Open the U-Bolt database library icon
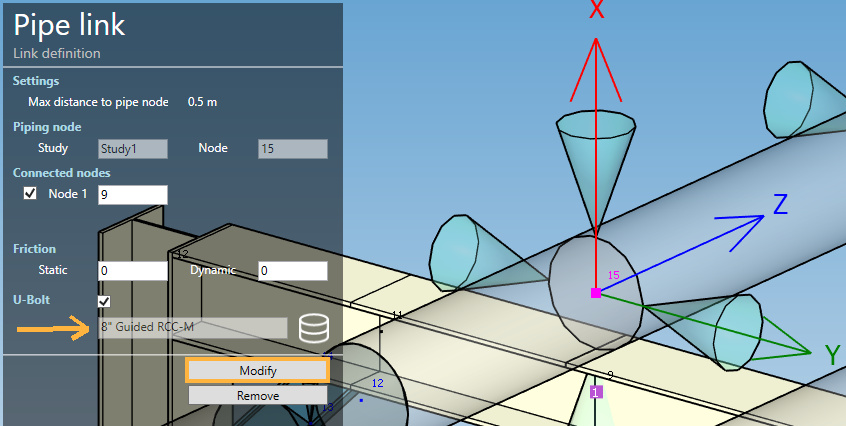The width and height of the screenshot is (846, 426). (313, 328)
